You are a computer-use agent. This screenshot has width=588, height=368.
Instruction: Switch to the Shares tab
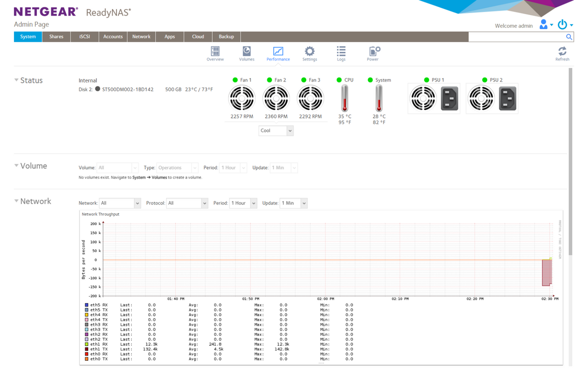pos(56,37)
